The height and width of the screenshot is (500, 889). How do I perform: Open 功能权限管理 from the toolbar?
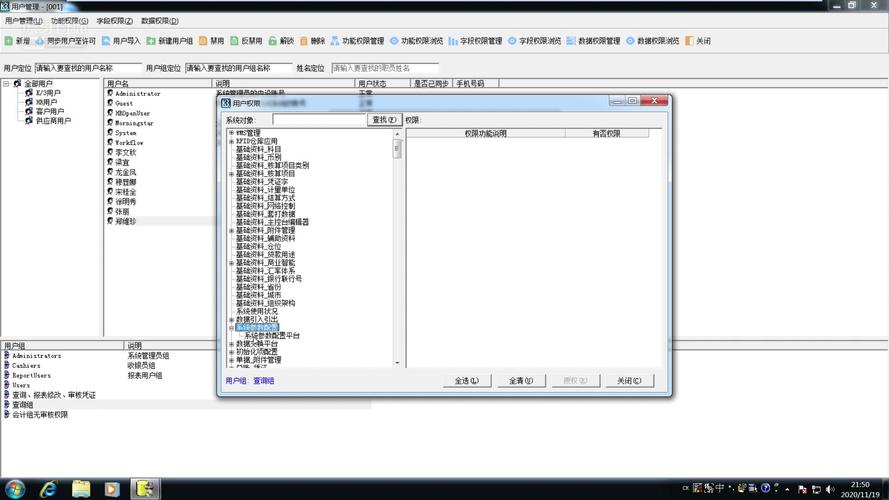[x=358, y=41]
